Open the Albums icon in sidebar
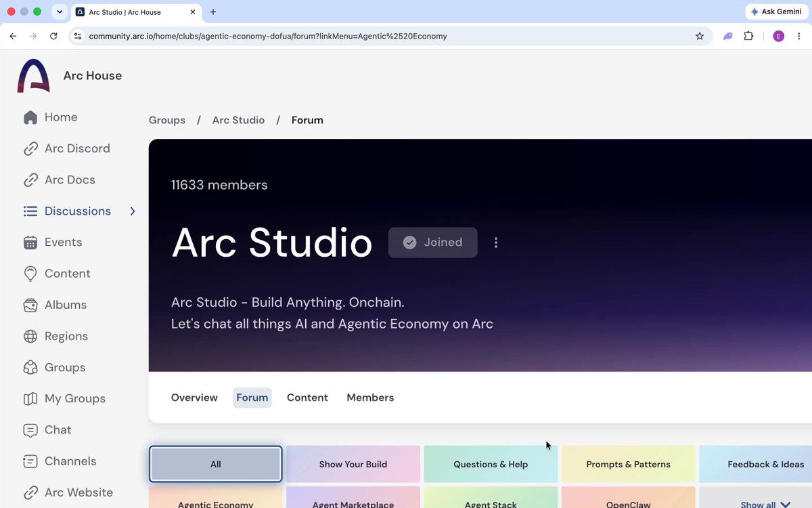This screenshot has width=812, height=508. 30,305
